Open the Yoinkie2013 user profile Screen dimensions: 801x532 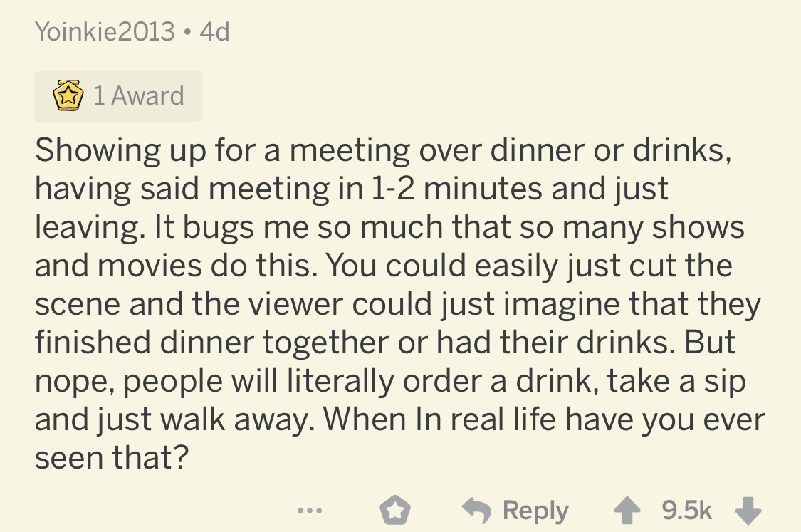[x=105, y=31]
